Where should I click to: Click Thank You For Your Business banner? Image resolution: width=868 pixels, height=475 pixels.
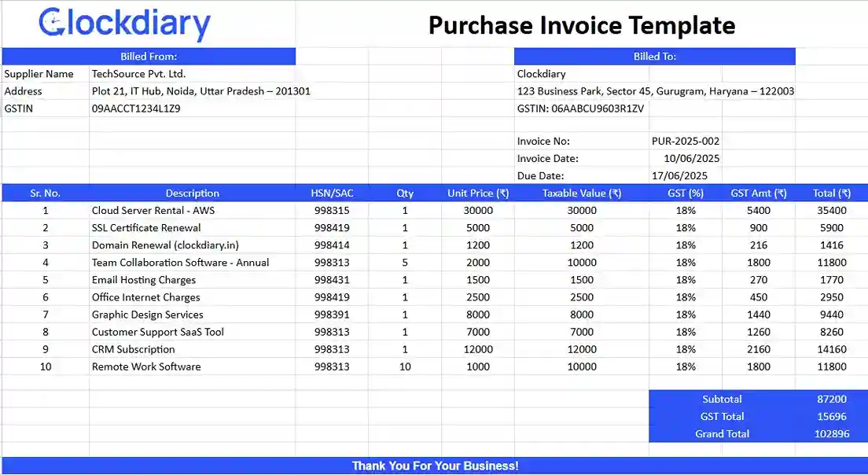point(435,466)
